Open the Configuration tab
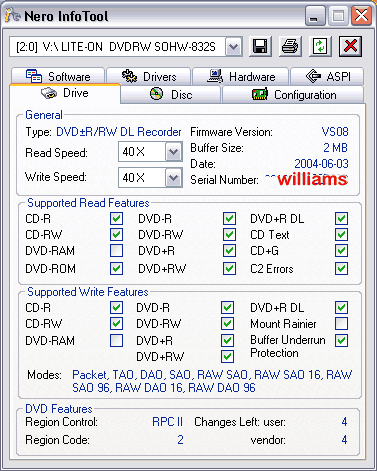 pyautogui.click(x=293, y=95)
